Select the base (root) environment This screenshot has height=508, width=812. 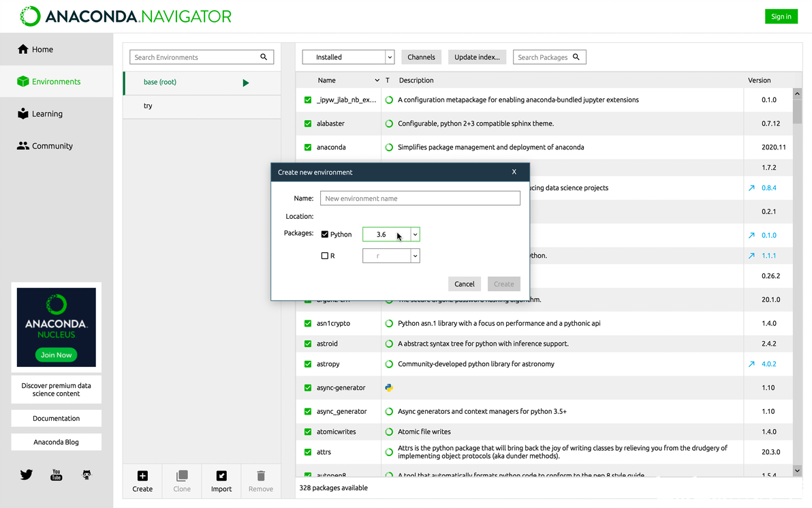point(202,83)
